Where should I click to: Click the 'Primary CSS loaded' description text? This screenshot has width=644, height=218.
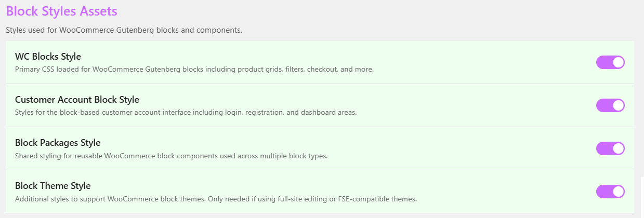tap(194, 69)
